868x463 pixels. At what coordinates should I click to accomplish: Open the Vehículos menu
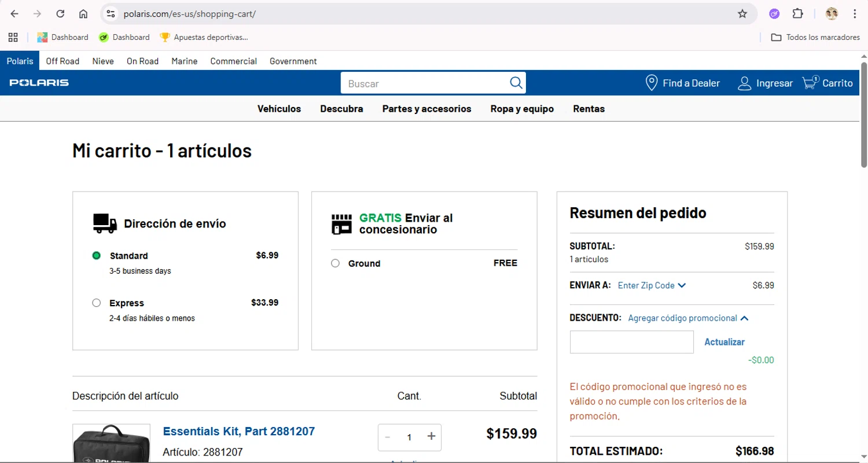(x=279, y=109)
